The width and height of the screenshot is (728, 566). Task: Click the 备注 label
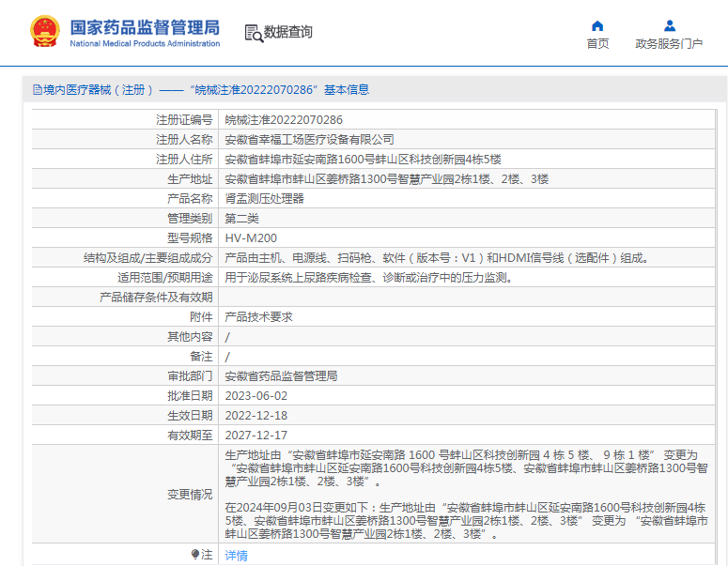coord(201,357)
